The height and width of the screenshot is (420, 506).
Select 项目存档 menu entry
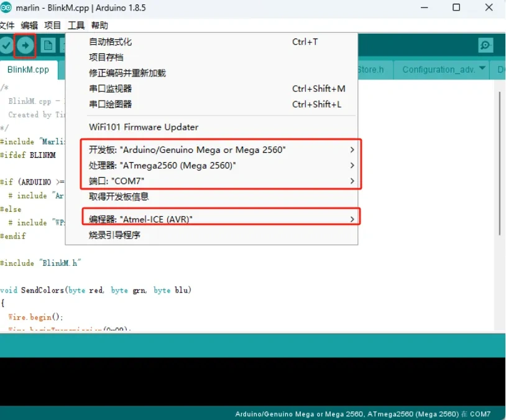click(x=211, y=57)
